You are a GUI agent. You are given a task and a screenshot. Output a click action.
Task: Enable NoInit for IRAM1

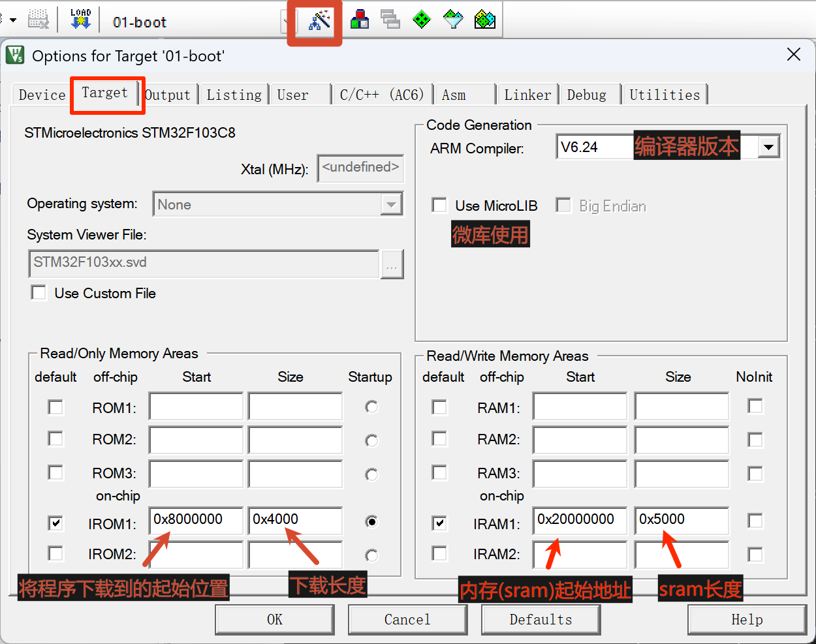click(x=755, y=521)
